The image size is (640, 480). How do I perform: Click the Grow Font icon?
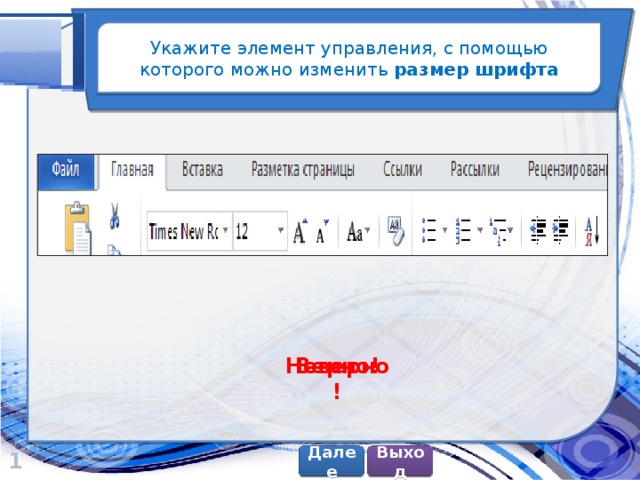coord(300,231)
